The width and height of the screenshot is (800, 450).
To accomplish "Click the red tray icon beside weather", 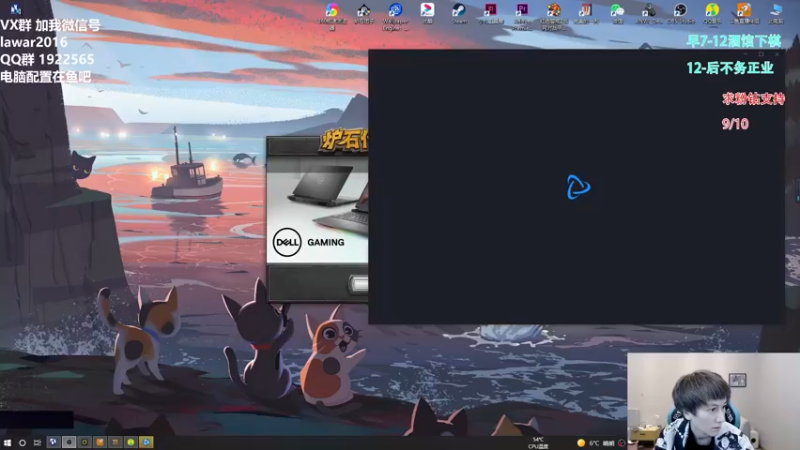I will tap(621, 443).
